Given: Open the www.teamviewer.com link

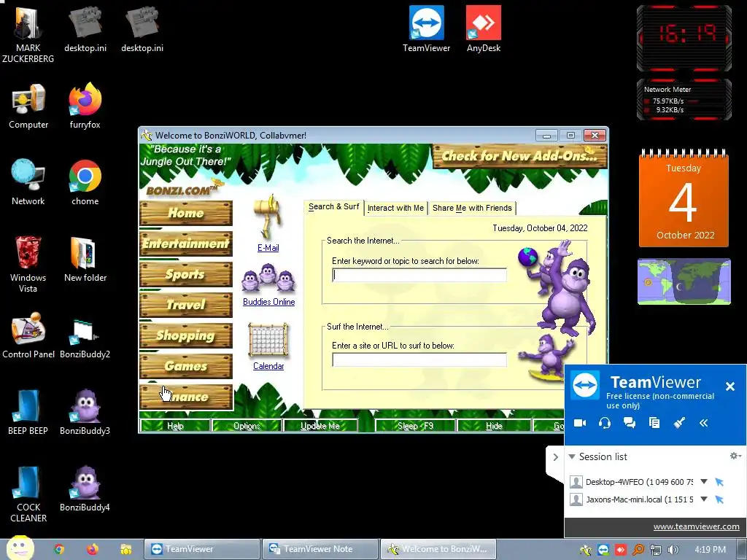Looking at the screenshot, I should coord(696,526).
